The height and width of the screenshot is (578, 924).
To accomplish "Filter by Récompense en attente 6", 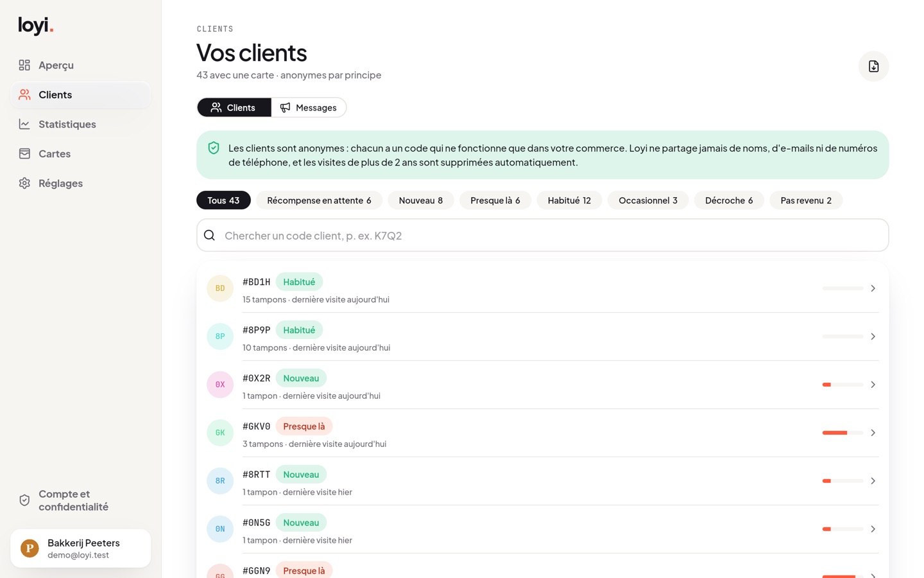I will coord(319,200).
